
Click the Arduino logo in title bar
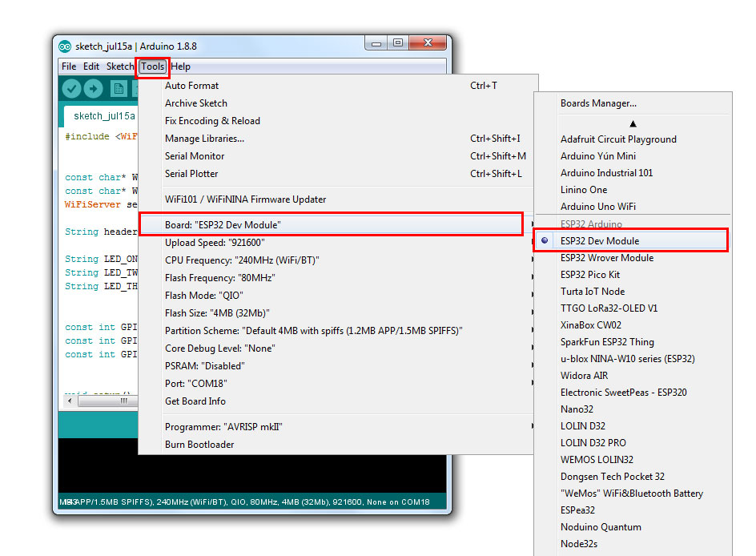coord(65,46)
